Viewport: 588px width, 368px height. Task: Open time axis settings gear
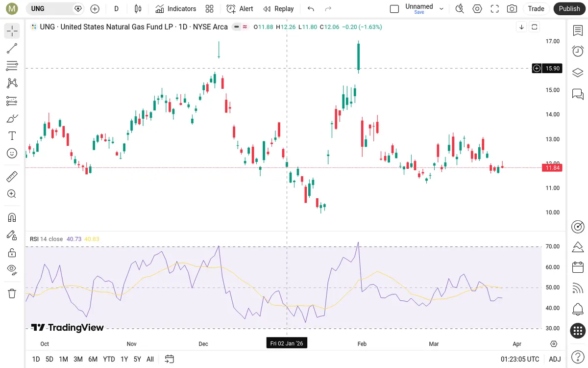point(554,343)
